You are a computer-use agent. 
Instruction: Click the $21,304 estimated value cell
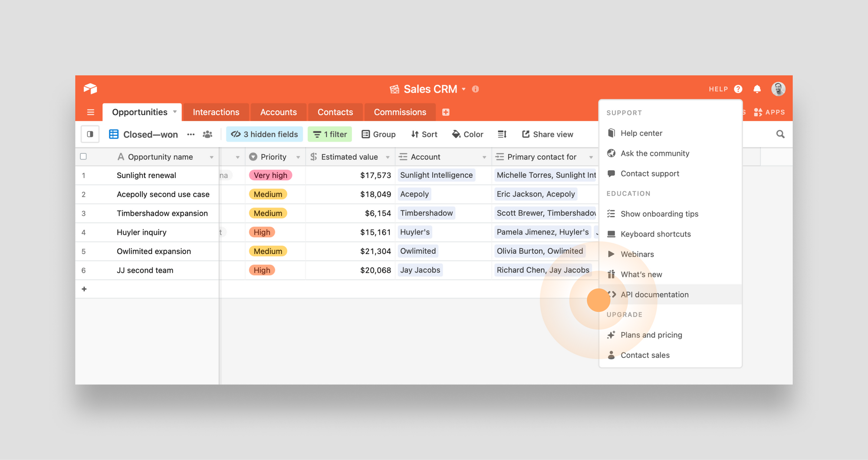[x=350, y=251]
